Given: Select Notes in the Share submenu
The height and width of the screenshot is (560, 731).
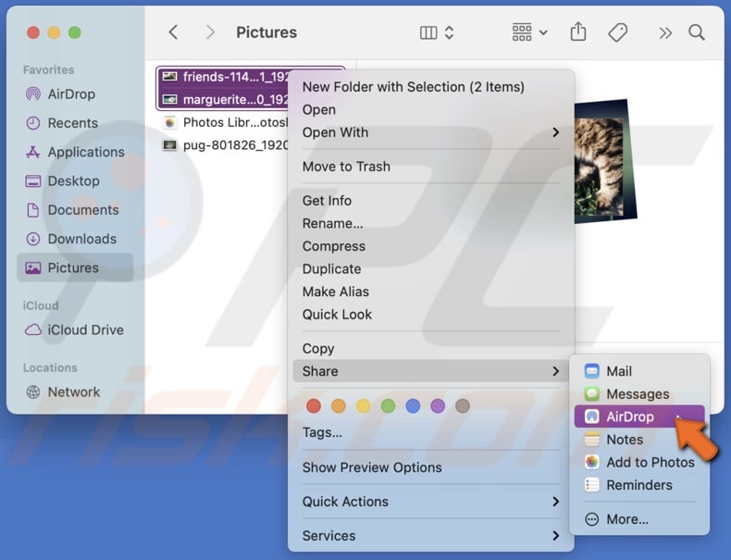Looking at the screenshot, I should click(624, 440).
